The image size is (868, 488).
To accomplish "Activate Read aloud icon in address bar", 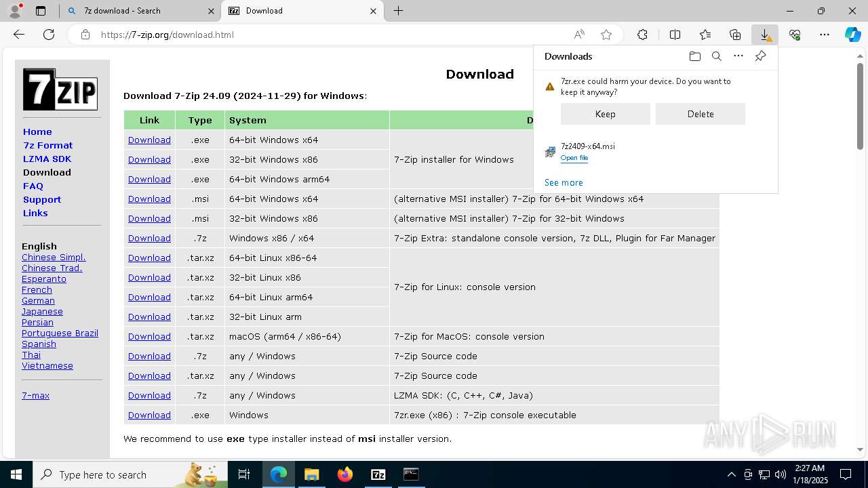I will [x=579, y=35].
